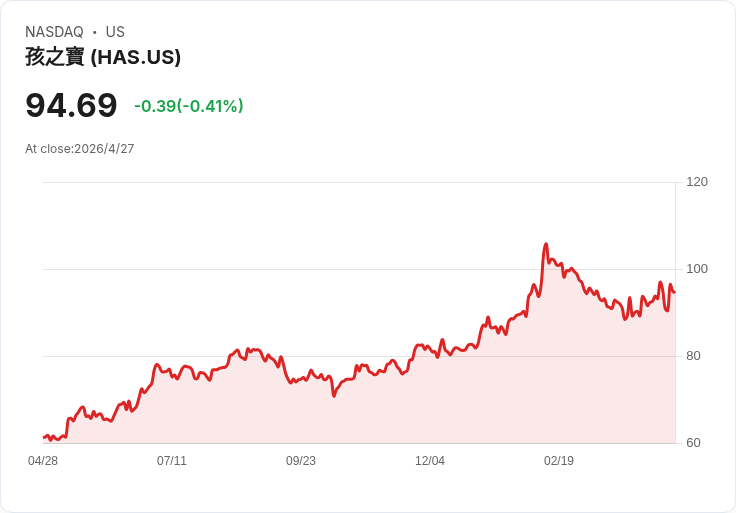Select the 100 y-axis label
Screen dimensions: 736x513
point(697,269)
